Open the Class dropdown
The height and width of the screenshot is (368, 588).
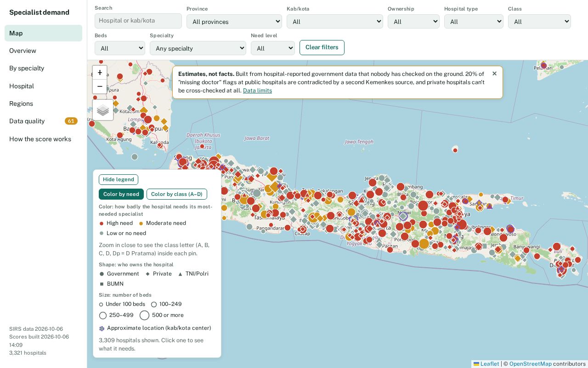coord(539,22)
